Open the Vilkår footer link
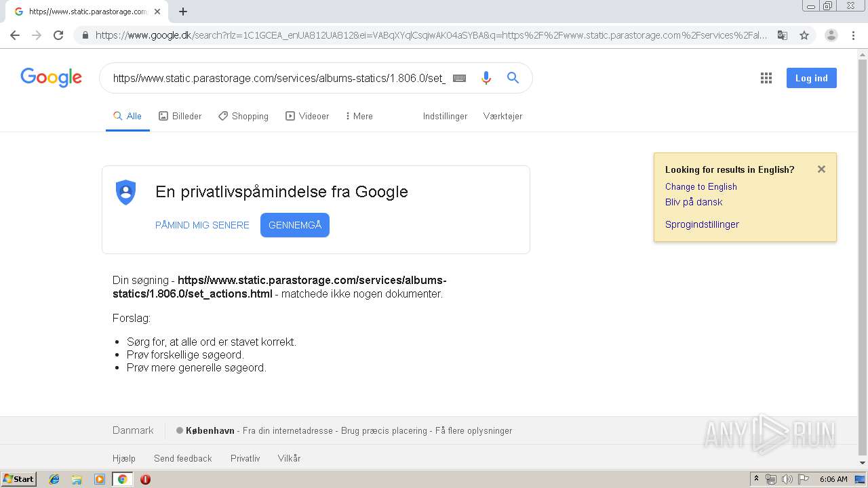 (289, 458)
